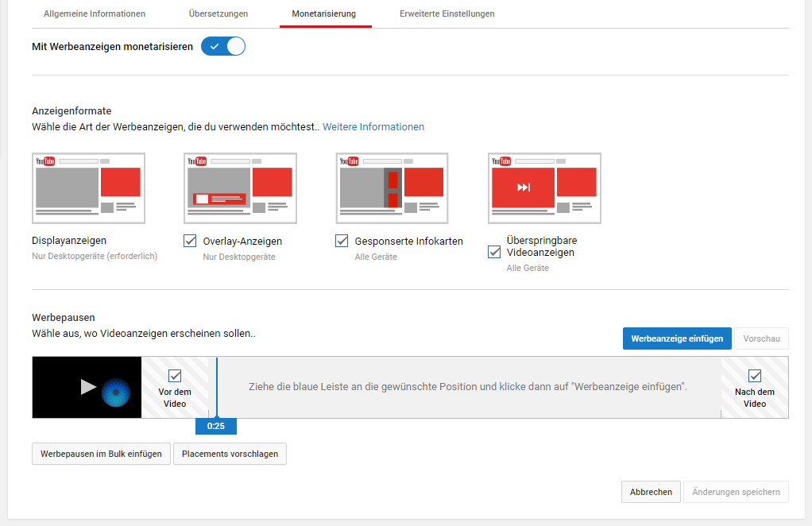Click the Weitere Informationen link
Screen dimensions: 812x526
[x=373, y=127]
